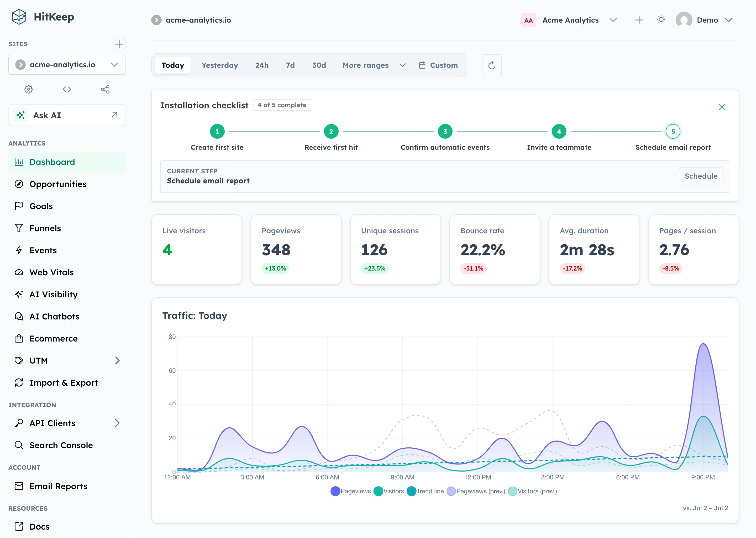Click the Schedule button
Viewport: 756px width, 538px height.
click(701, 176)
